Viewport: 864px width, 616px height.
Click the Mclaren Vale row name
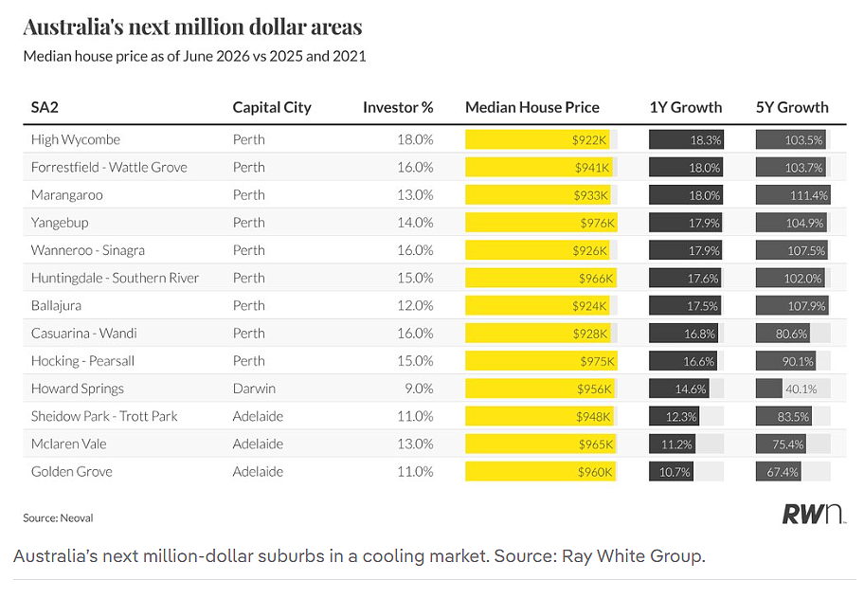[69, 444]
